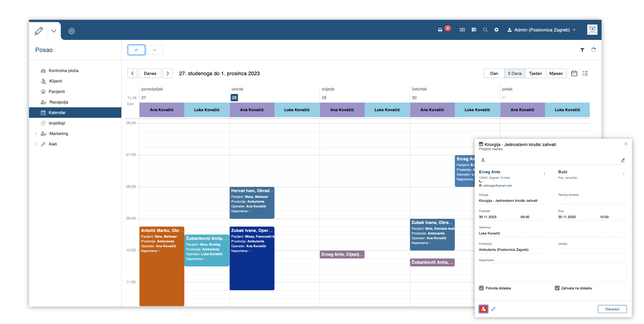Switch to the Tjedan calendar view
The width and height of the screenshot is (644, 324).
535,73
